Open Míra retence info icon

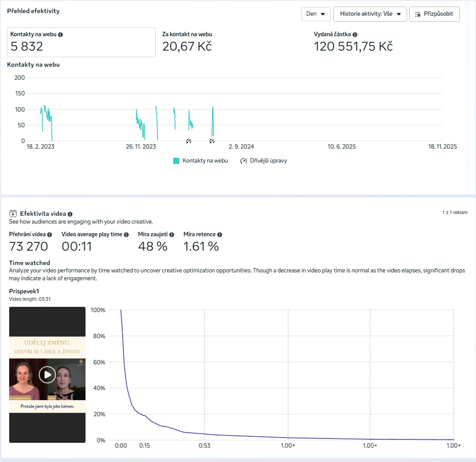point(220,234)
